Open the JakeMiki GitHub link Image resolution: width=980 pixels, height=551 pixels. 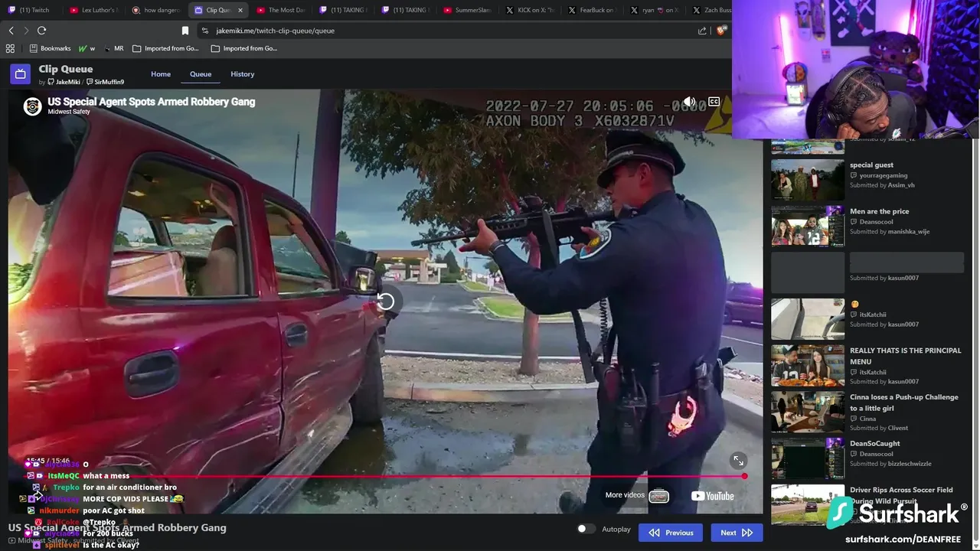pos(64,82)
